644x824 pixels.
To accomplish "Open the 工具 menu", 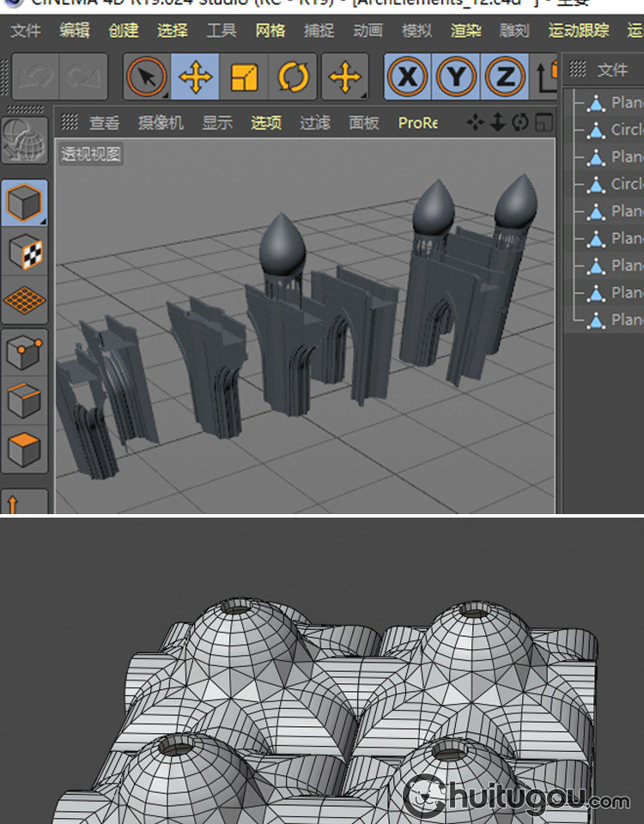I will tap(221, 31).
